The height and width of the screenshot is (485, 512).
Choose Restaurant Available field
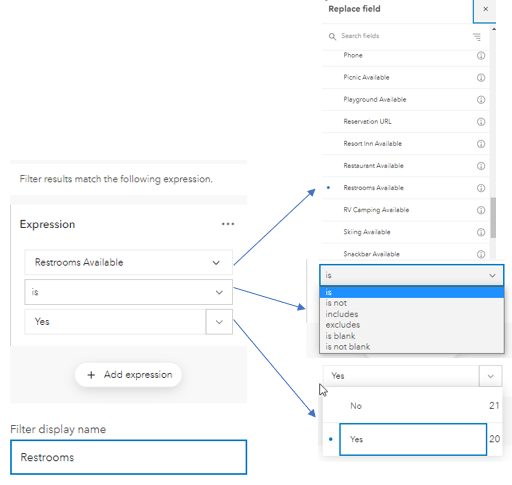[406, 166]
